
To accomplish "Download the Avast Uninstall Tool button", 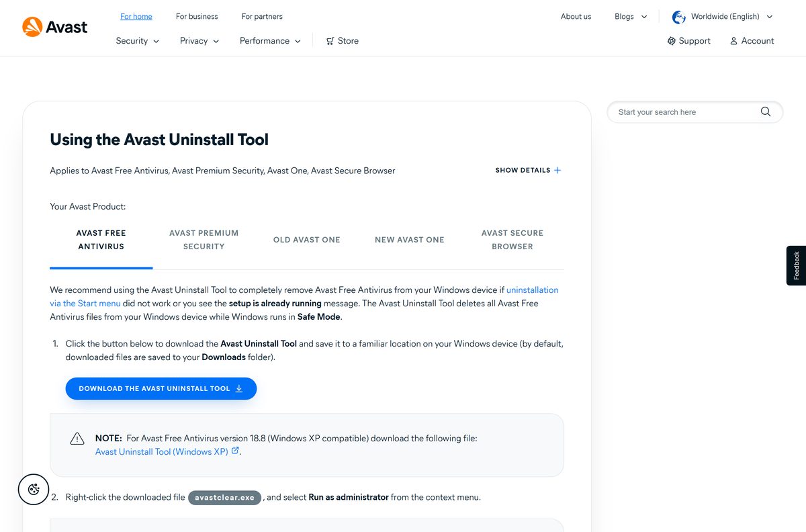I will tap(161, 388).
